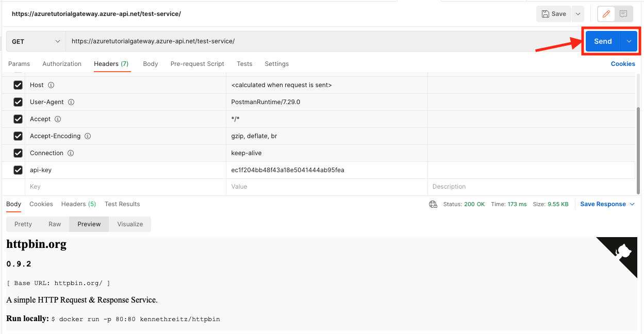This screenshot has height=334, width=644.
Task: Expand the Send button dropdown arrow
Action: (x=629, y=41)
